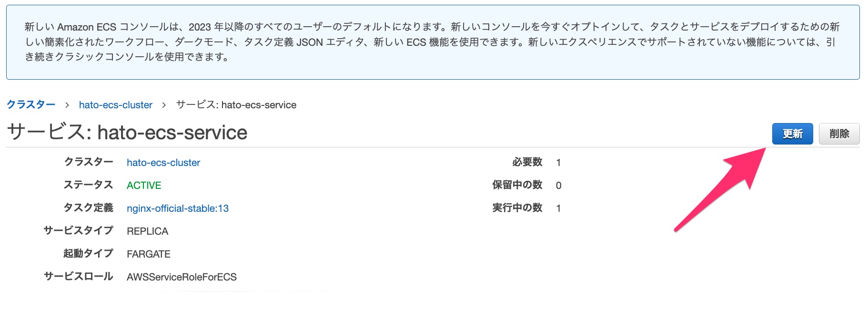The height and width of the screenshot is (311, 868).
Task: Open the クラスター breadcrumb link
Action: 31,105
